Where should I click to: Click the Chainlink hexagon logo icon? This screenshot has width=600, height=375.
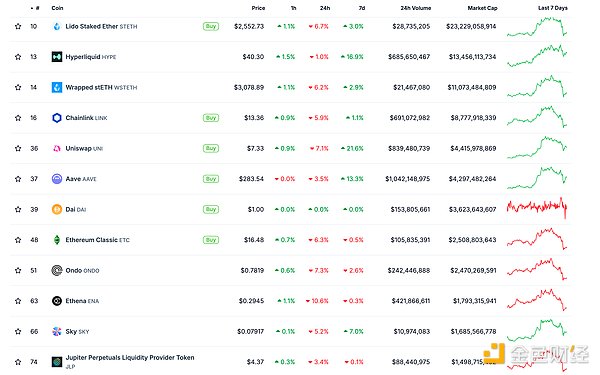pyautogui.click(x=57, y=118)
